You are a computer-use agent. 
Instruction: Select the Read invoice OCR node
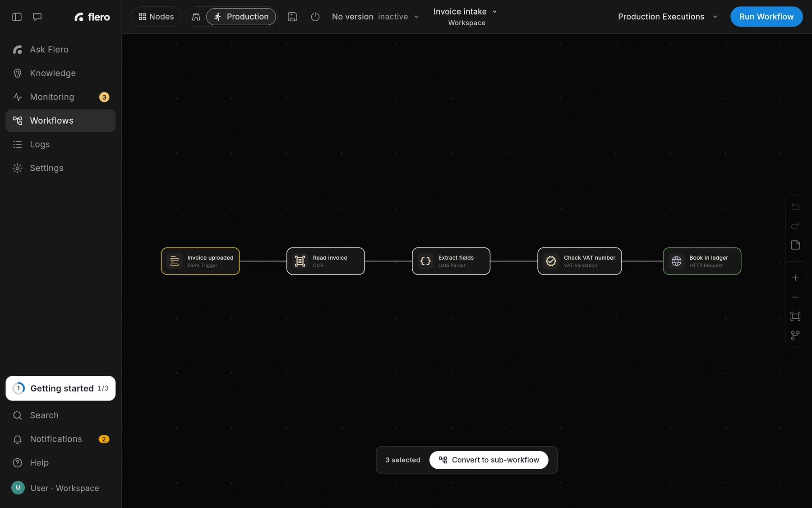[x=326, y=261]
